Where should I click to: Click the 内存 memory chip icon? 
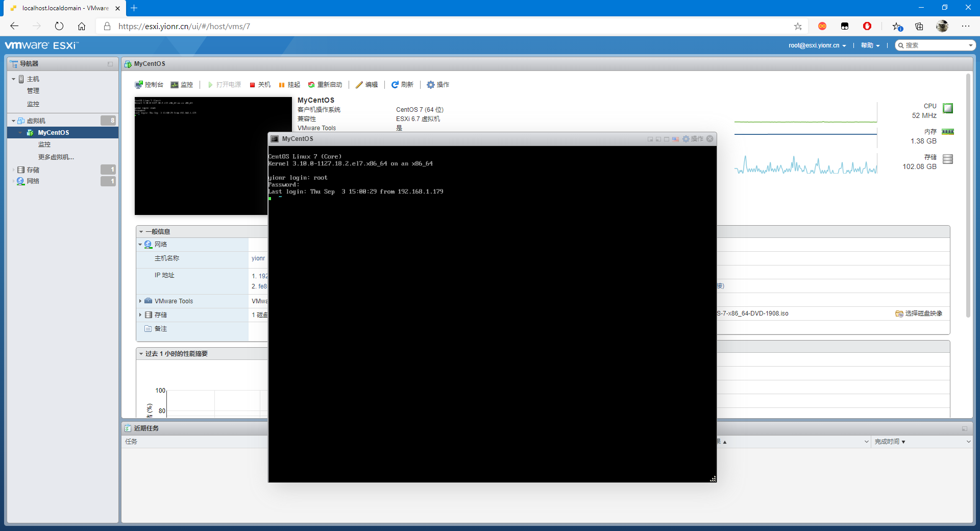click(x=948, y=132)
